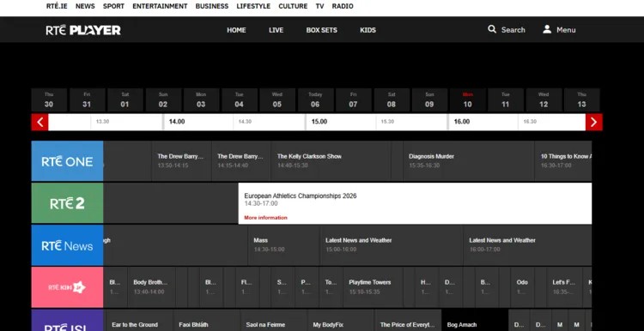
Task: Select Wed 12 in the date bar
Action: (x=544, y=100)
